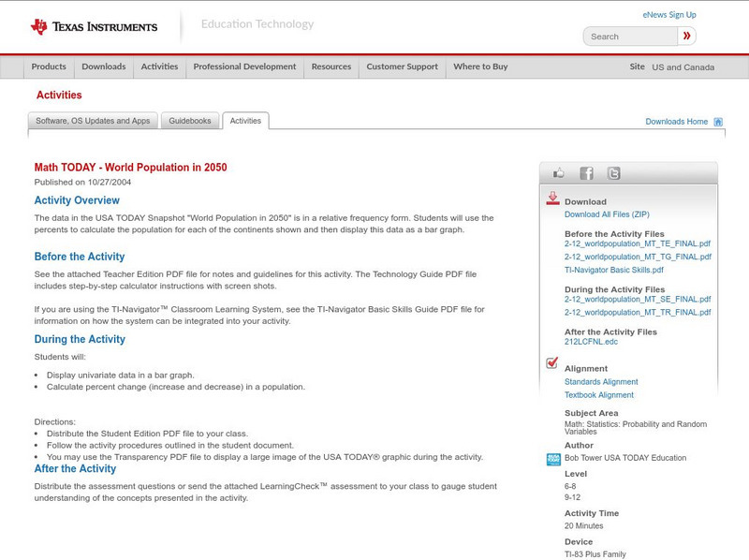Open 2-12_worldpopulation_MT_TR_FINAL.pdf file
This screenshot has height=560, width=749.
638,313
